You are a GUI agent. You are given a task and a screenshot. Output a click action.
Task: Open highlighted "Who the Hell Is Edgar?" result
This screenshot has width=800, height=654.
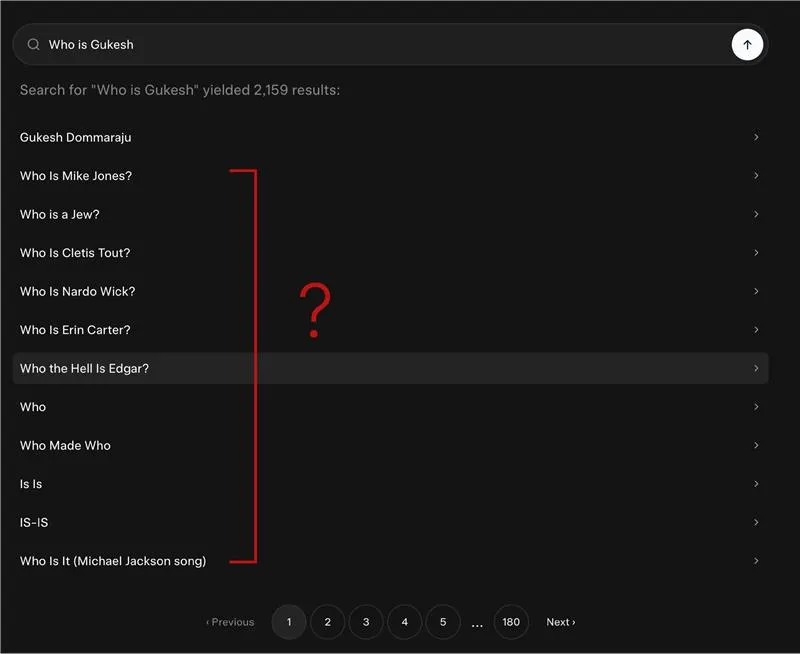[x=84, y=369]
